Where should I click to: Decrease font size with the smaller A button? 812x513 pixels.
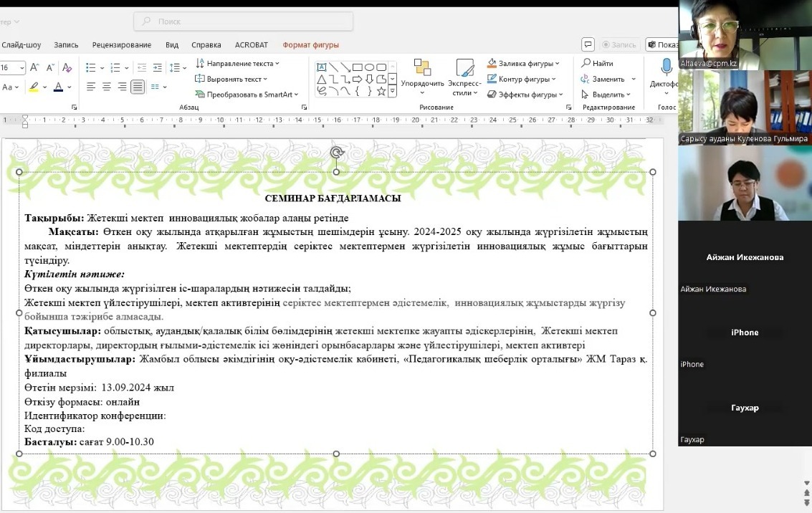pos(50,67)
